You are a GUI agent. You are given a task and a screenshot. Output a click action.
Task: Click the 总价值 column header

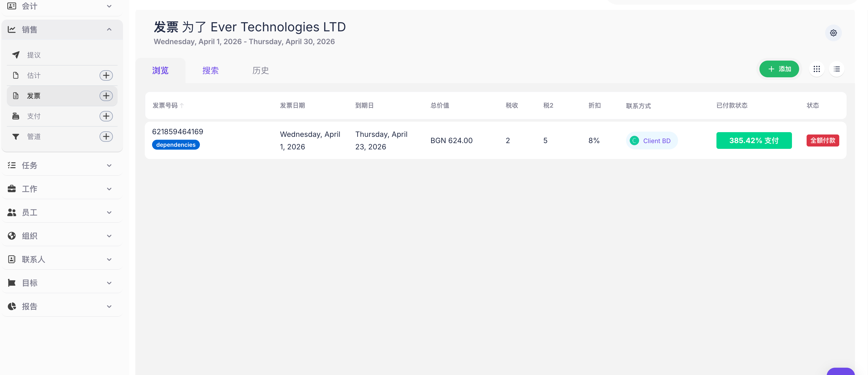pyautogui.click(x=440, y=105)
